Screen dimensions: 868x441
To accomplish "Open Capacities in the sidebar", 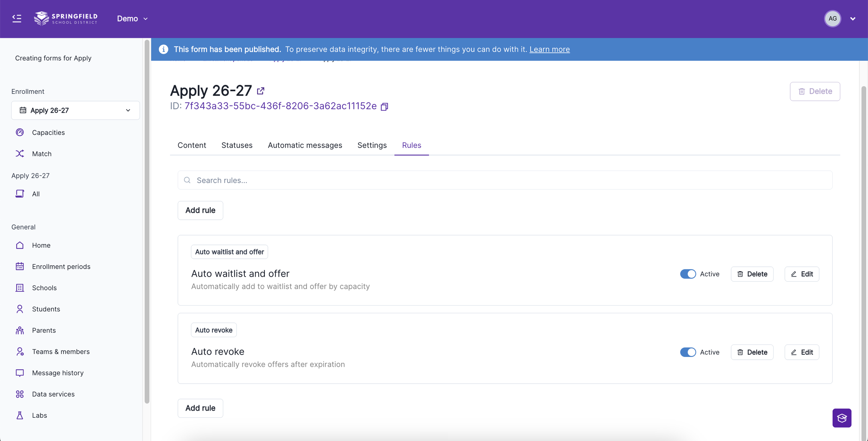I will click(x=48, y=132).
